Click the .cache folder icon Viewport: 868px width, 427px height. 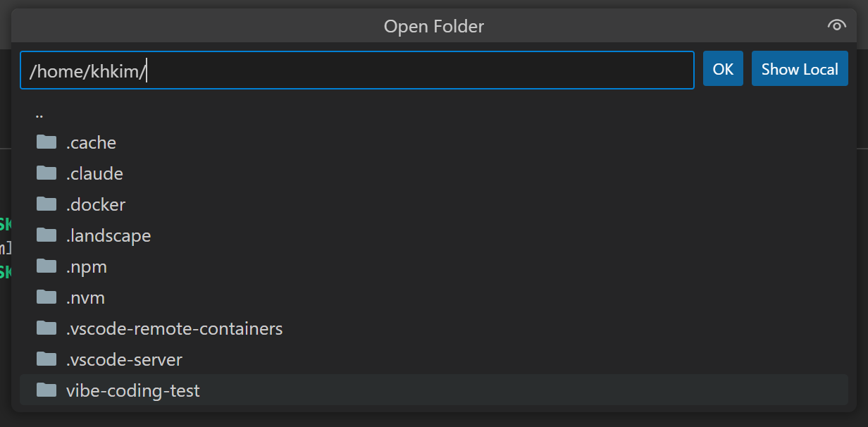click(x=46, y=142)
